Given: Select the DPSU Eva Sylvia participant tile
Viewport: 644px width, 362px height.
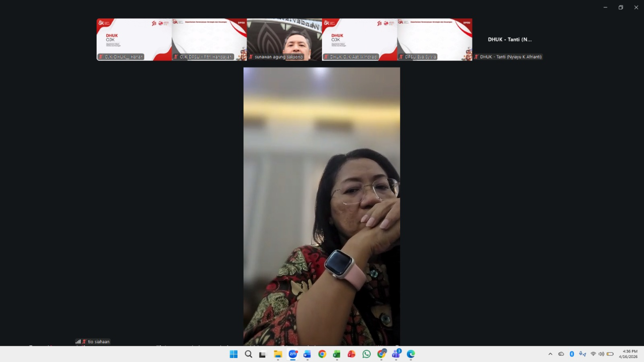Looking at the screenshot, I should point(435,39).
